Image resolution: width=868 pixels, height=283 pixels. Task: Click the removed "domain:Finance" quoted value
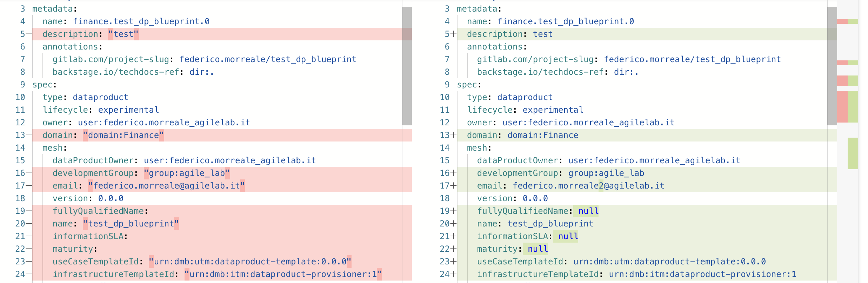123,135
